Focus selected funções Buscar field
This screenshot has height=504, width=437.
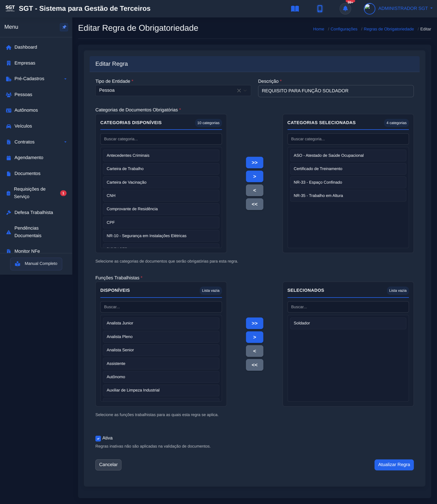(348, 307)
